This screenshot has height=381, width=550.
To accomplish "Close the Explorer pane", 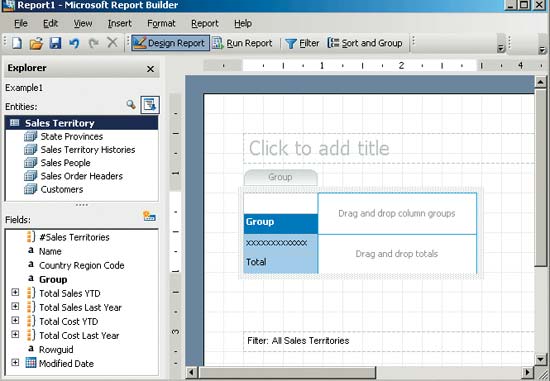I will point(150,69).
